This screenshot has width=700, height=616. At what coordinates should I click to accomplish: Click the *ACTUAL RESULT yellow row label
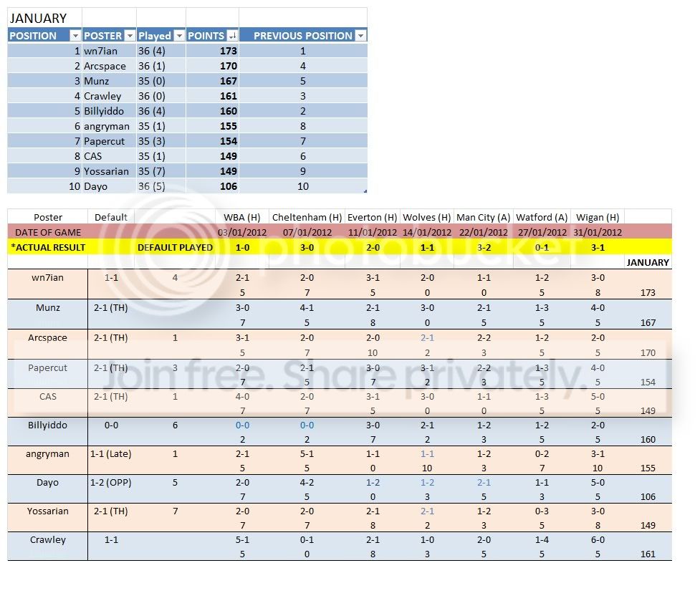48,247
